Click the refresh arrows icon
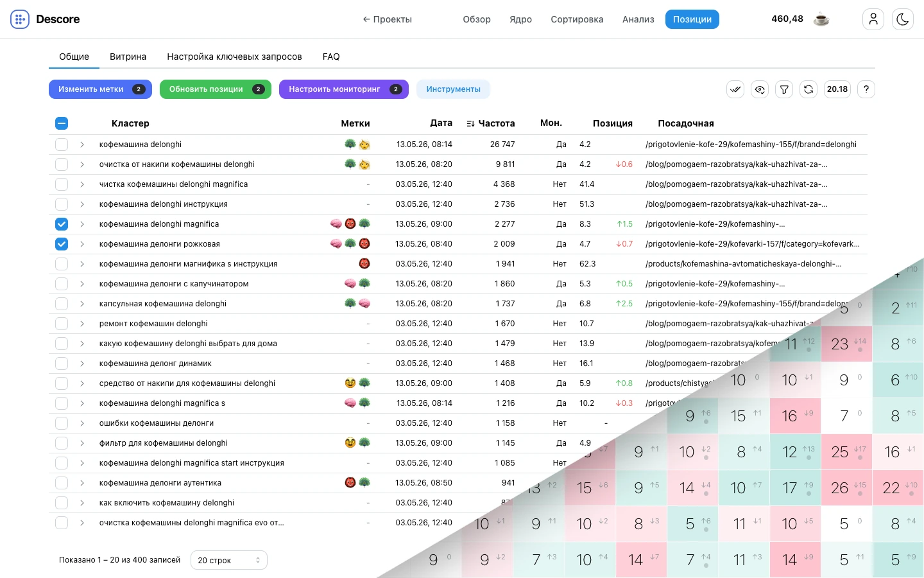 [809, 89]
